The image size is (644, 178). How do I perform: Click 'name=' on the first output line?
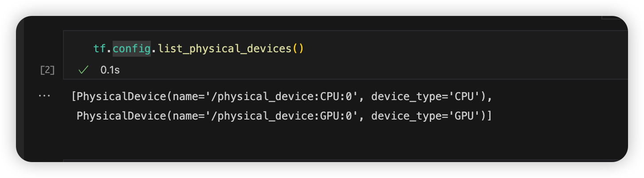(184, 96)
